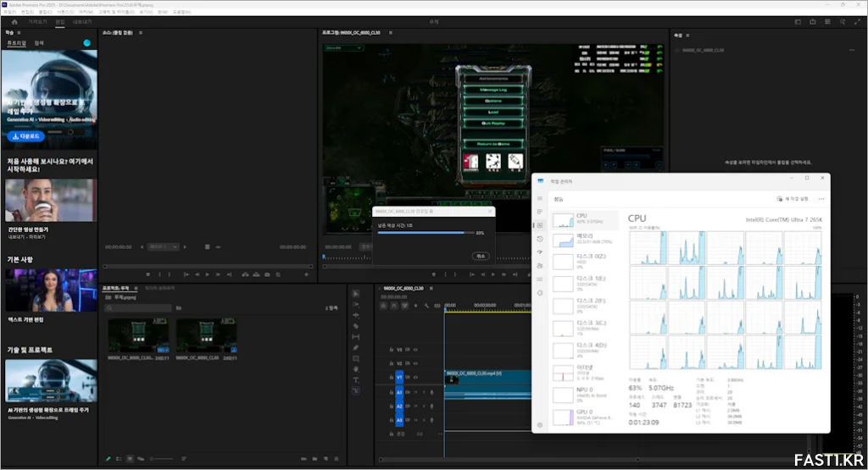Select the Rectangle tool
This screenshot has width=868, height=470.
click(356, 358)
